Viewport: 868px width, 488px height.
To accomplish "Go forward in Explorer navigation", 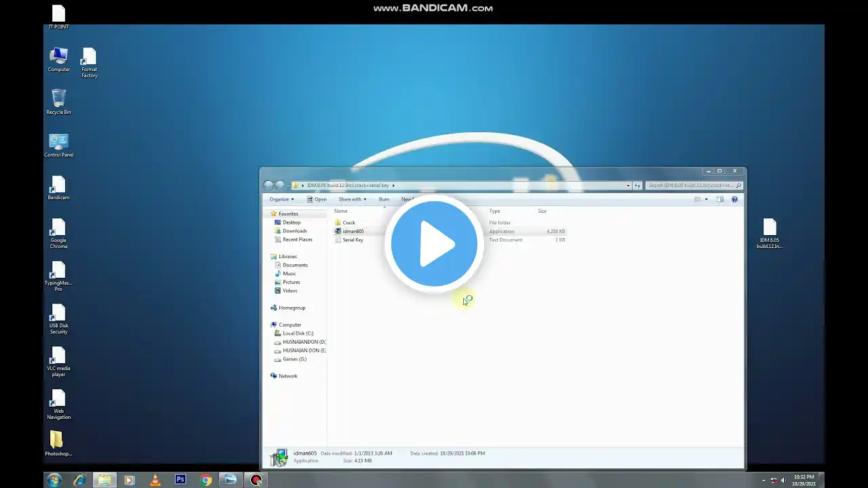I will click(x=279, y=185).
